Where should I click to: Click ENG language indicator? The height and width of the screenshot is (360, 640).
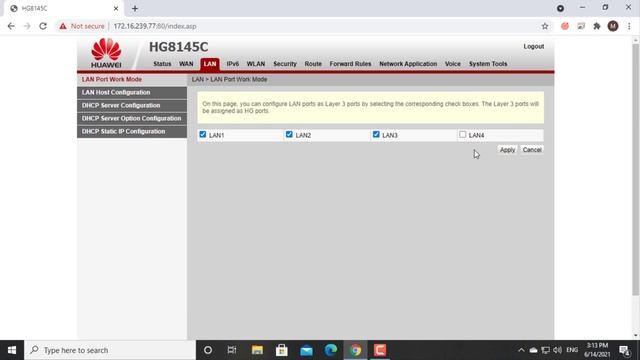pyautogui.click(x=572, y=350)
